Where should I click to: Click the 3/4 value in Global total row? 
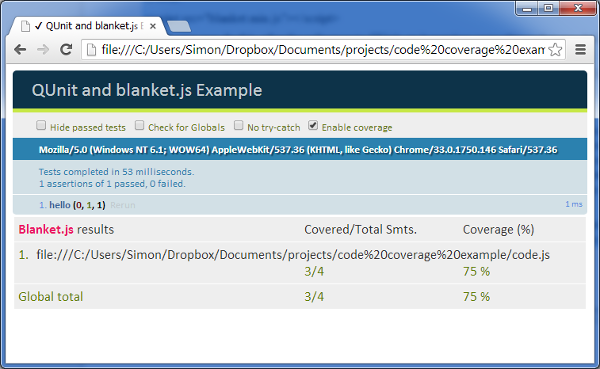click(314, 297)
